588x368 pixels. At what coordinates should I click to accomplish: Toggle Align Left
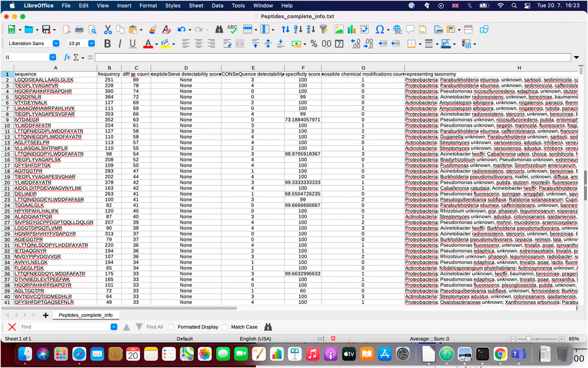(x=185, y=44)
